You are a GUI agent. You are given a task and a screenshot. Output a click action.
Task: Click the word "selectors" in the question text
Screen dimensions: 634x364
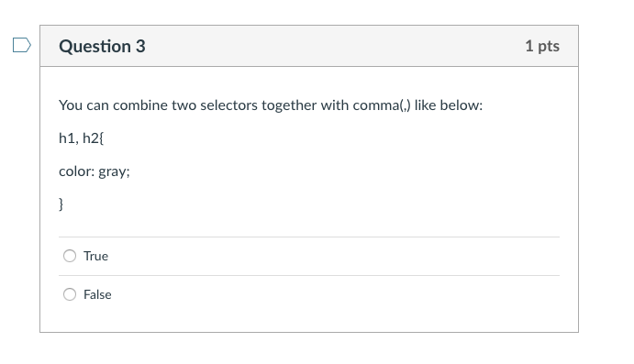coord(228,105)
